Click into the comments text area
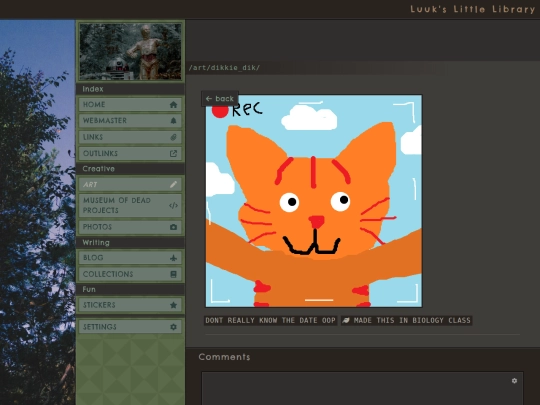 (x=362, y=388)
